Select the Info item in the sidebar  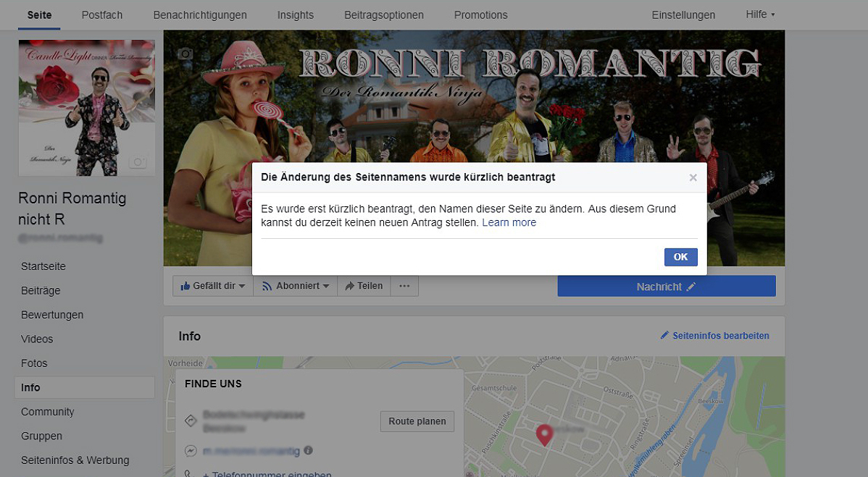click(x=84, y=387)
